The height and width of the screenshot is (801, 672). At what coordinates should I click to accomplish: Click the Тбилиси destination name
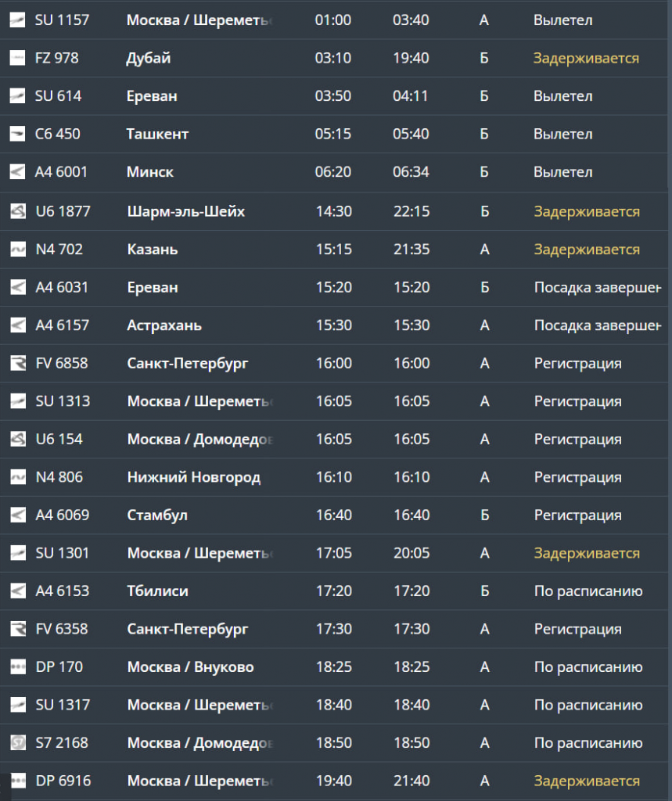pyautogui.click(x=158, y=591)
